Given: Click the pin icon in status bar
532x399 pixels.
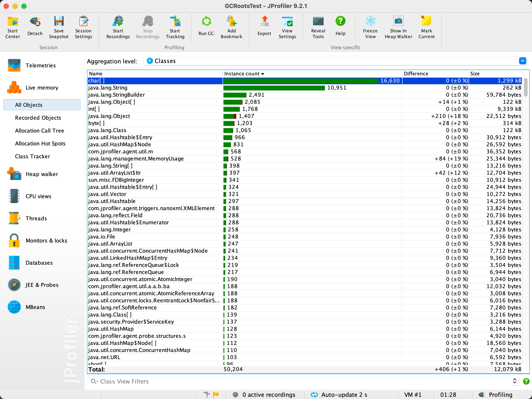Looking at the screenshot, I should click(x=207, y=394).
